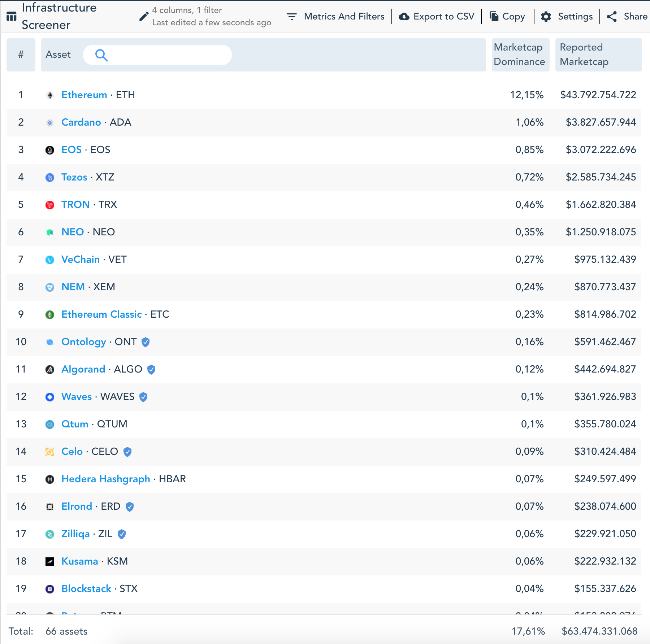Open the Algorand asset link
The image size is (650, 644).
click(x=83, y=369)
